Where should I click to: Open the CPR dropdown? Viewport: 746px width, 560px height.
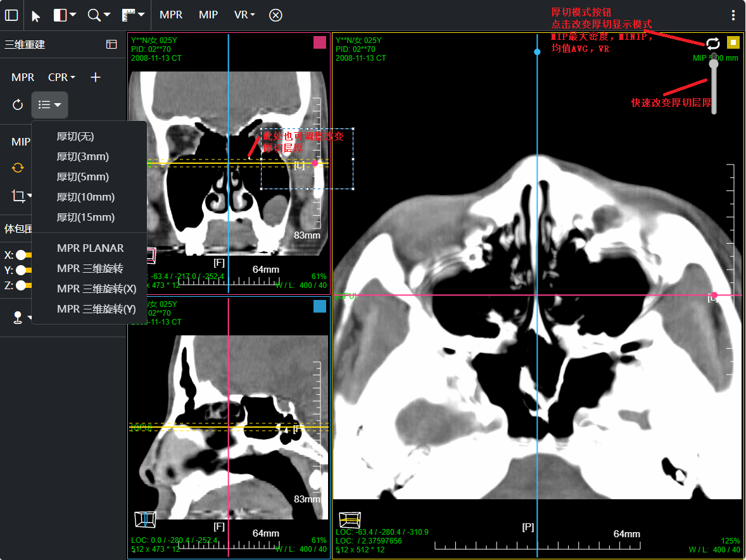click(x=61, y=77)
